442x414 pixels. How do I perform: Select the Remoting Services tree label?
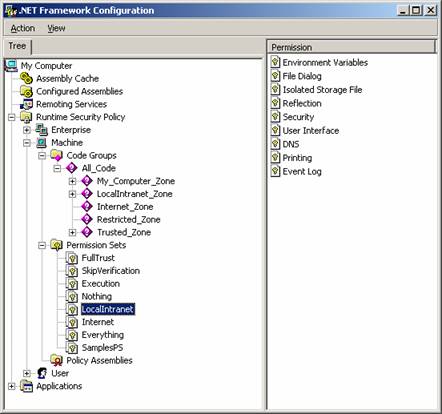pyautogui.click(x=71, y=104)
